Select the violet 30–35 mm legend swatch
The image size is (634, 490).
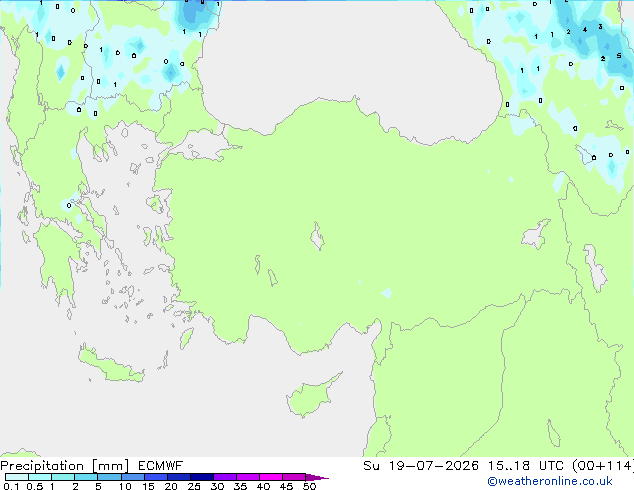click(225, 477)
